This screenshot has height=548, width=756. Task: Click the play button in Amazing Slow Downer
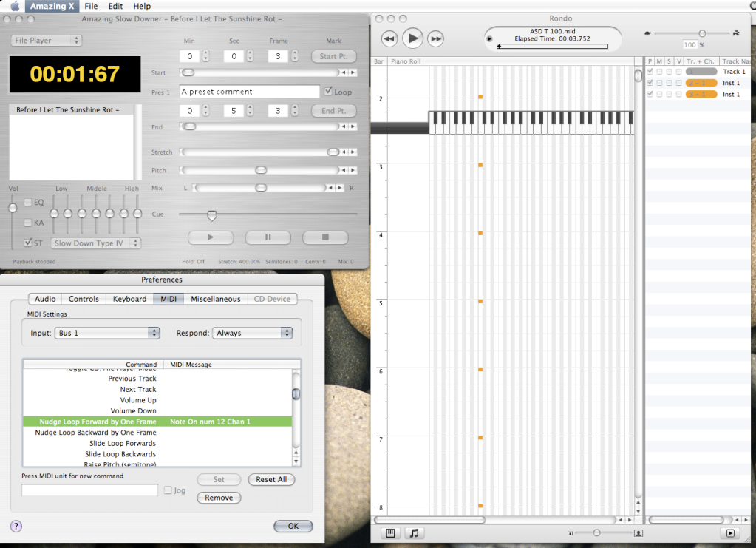[x=211, y=237]
